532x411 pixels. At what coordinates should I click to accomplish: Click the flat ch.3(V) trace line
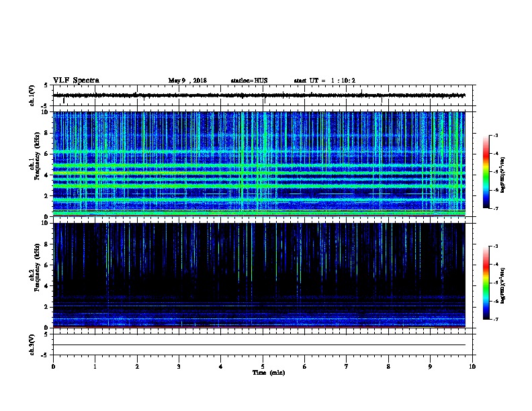[x=259, y=345]
